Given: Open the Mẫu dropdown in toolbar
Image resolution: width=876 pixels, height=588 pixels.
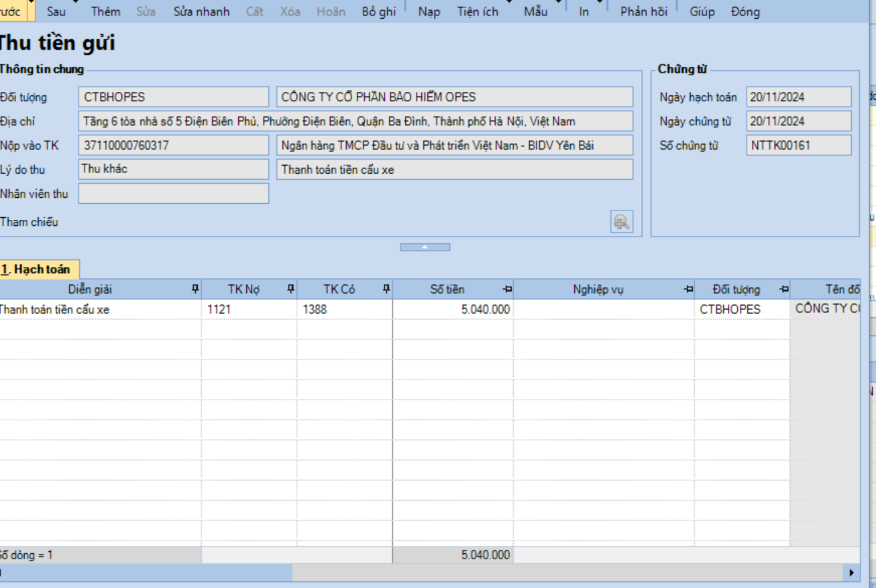Looking at the screenshot, I should tap(535, 11).
